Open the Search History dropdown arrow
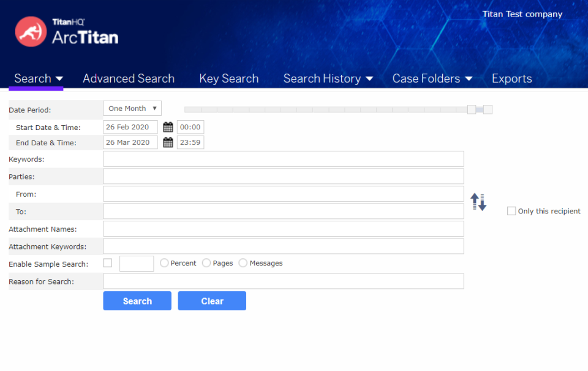Screen dimensions: 588x371 coord(370,78)
